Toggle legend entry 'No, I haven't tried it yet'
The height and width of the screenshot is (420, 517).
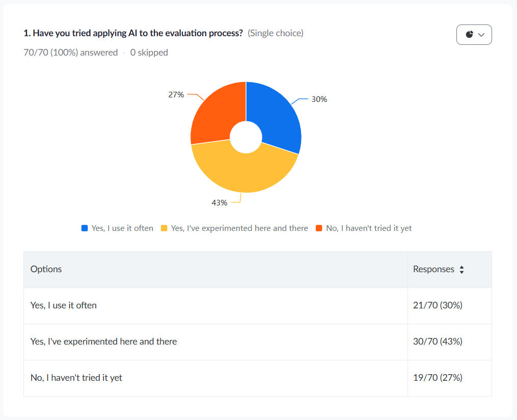click(x=369, y=228)
